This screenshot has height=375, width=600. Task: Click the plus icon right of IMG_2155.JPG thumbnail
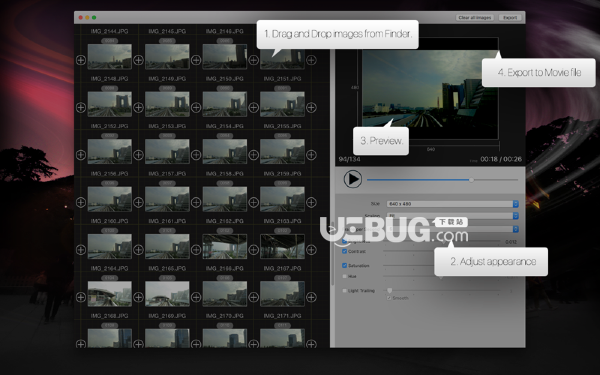[x=311, y=155]
